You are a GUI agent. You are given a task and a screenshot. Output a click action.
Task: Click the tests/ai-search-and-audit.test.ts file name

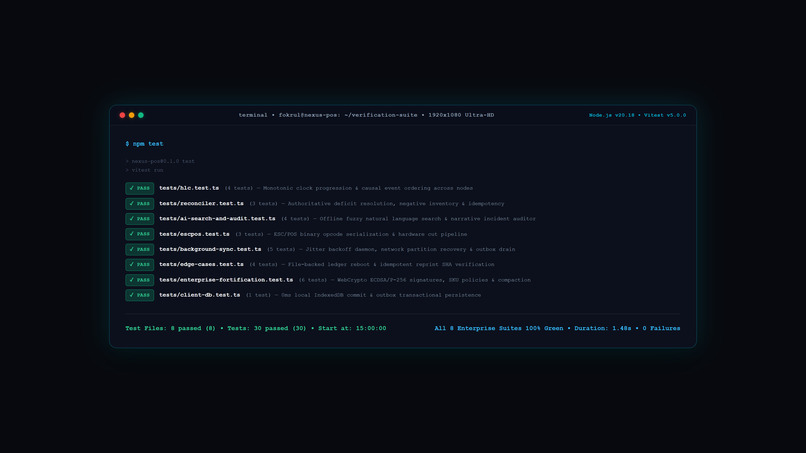(x=217, y=219)
